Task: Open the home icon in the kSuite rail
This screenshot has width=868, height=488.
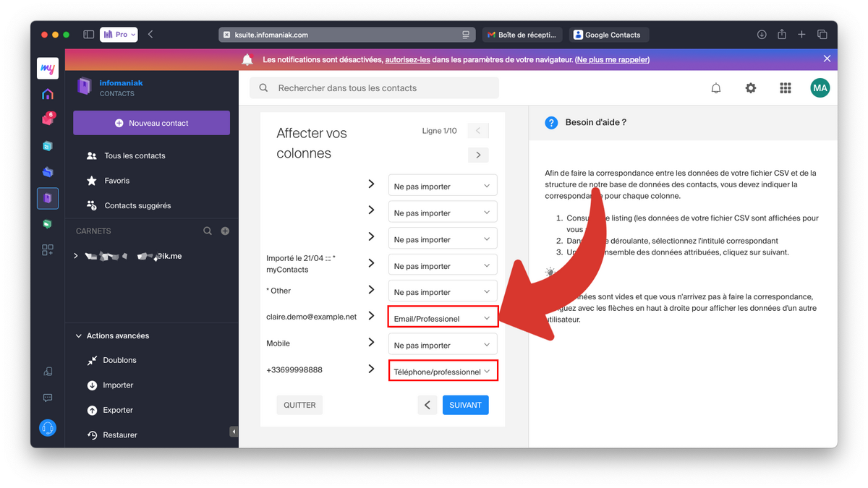Action: [x=48, y=94]
